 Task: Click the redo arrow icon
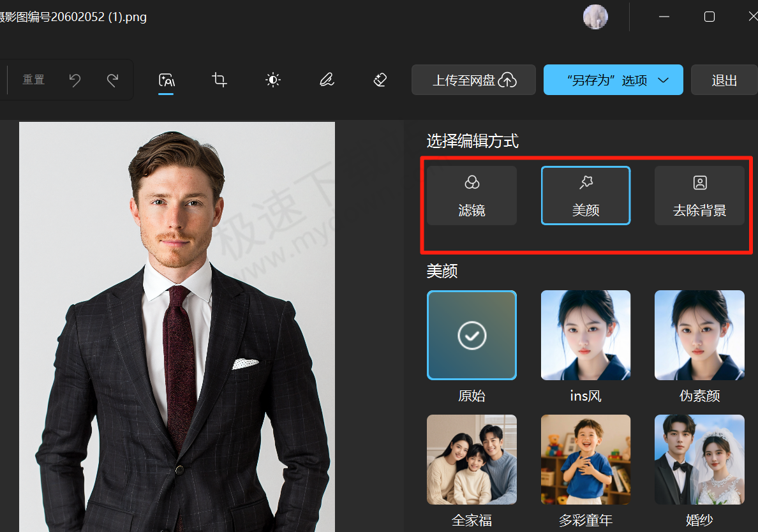112,80
